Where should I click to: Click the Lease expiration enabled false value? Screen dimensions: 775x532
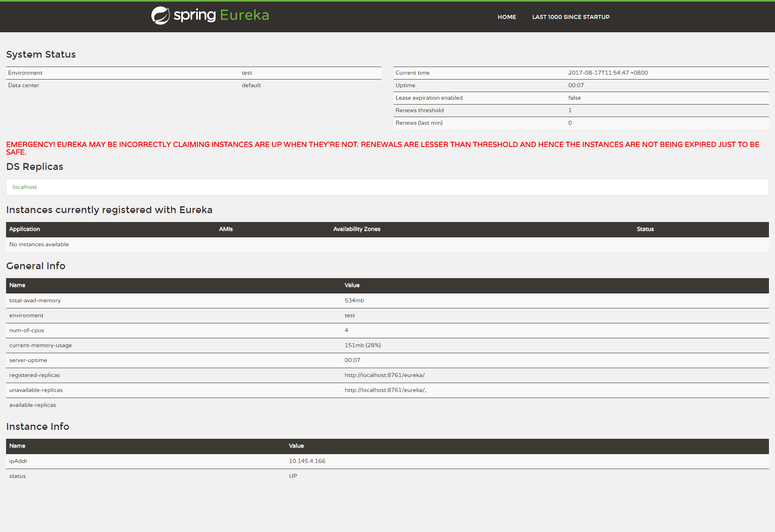click(574, 98)
